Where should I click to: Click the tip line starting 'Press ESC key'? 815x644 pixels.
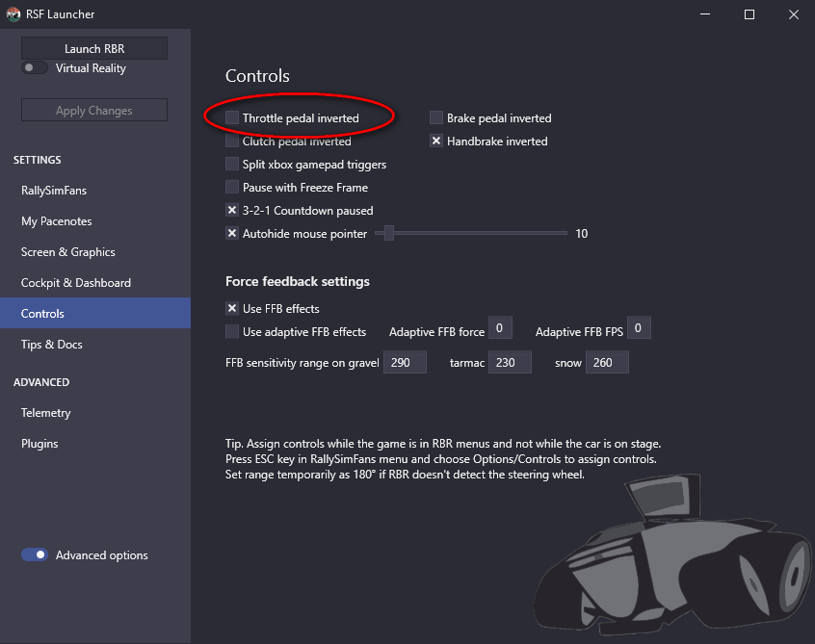(441, 459)
